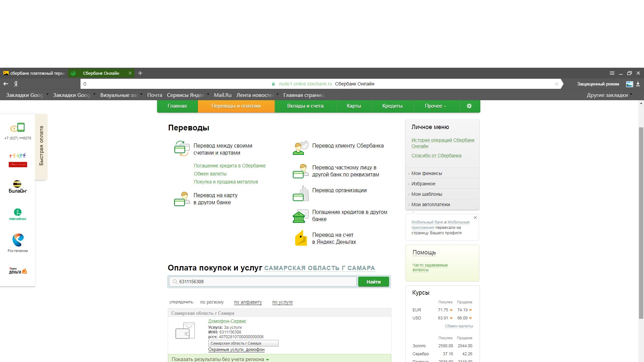The image size is (644, 362).
Task: Click the page vertical scrollbar
Action: tap(641, 223)
